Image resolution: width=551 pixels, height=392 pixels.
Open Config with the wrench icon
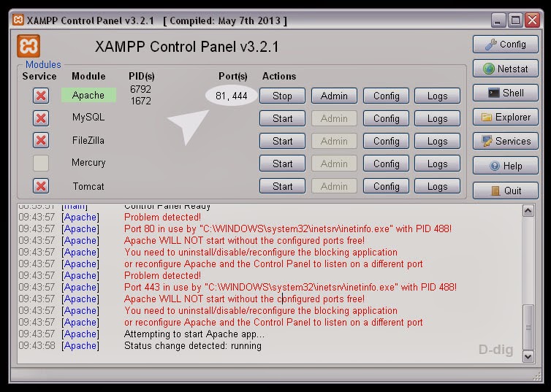click(505, 45)
